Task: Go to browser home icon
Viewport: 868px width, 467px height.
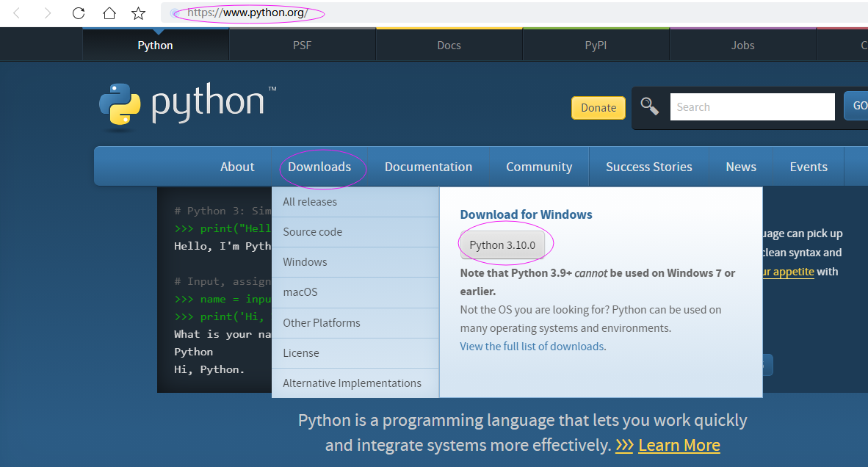Action: tap(109, 13)
